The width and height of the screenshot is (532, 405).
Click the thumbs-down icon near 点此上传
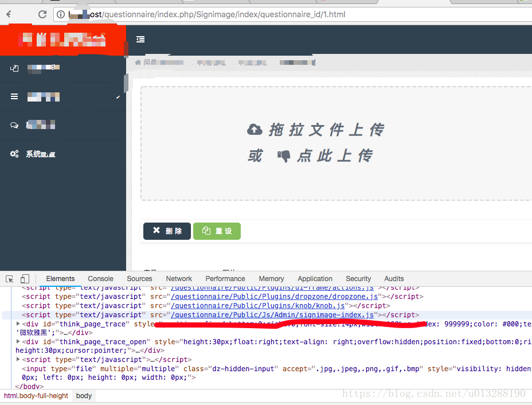click(x=284, y=156)
